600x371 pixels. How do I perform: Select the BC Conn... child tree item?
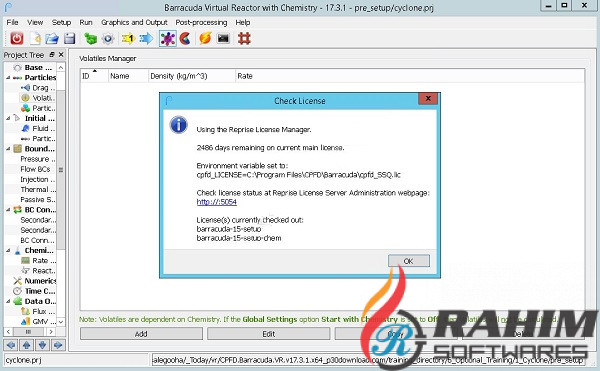38,241
